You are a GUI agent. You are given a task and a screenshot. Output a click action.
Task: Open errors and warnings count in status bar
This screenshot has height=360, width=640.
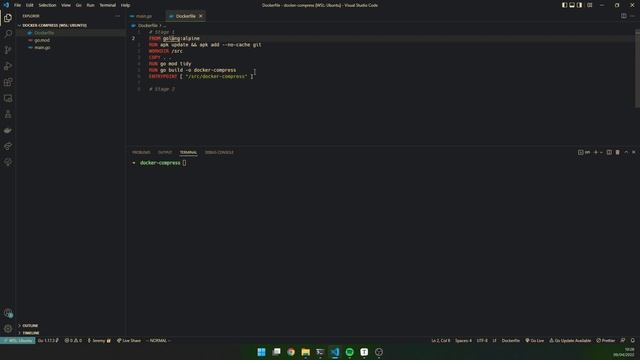click(73, 340)
